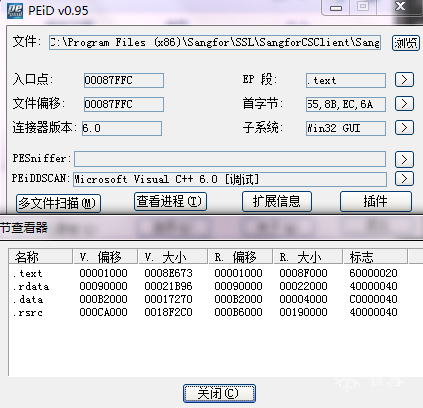Click flags value 60000020
Screen dimensions: 423x408
pos(373,273)
